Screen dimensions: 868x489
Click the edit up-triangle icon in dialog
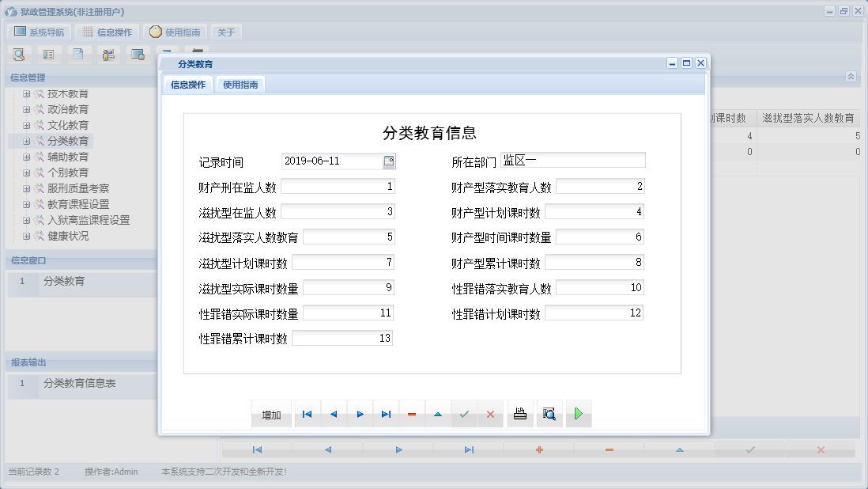pos(438,414)
